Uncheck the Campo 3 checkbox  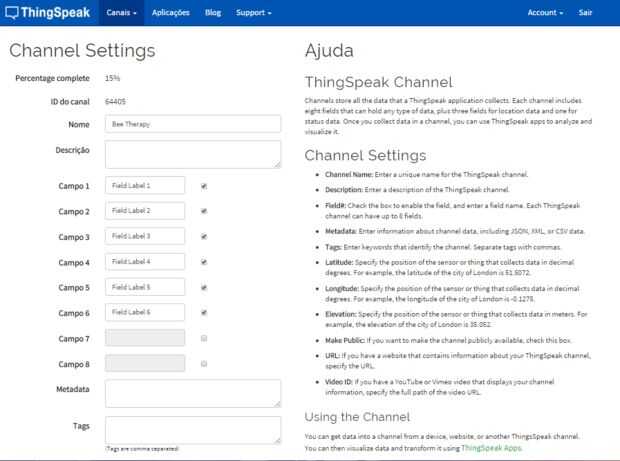tap(204, 237)
